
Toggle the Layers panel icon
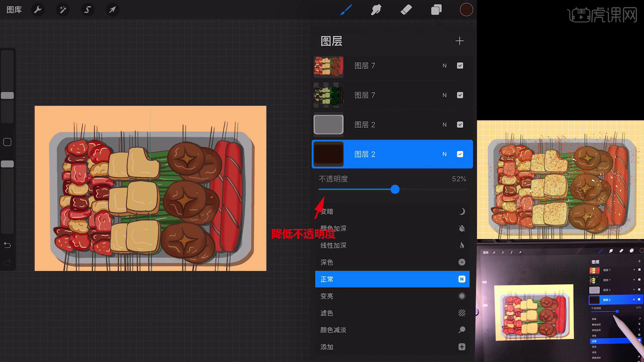[x=436, y=10]
